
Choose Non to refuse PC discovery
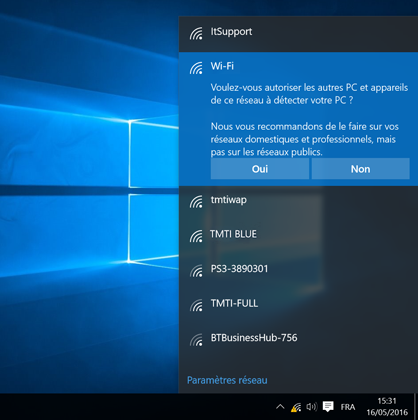(x=360, y=169)
